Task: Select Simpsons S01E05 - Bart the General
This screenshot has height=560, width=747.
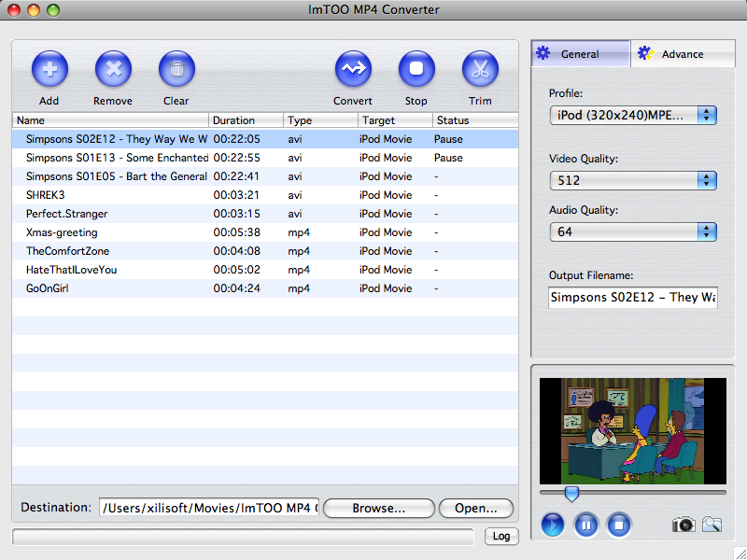Action: point(265,176)
